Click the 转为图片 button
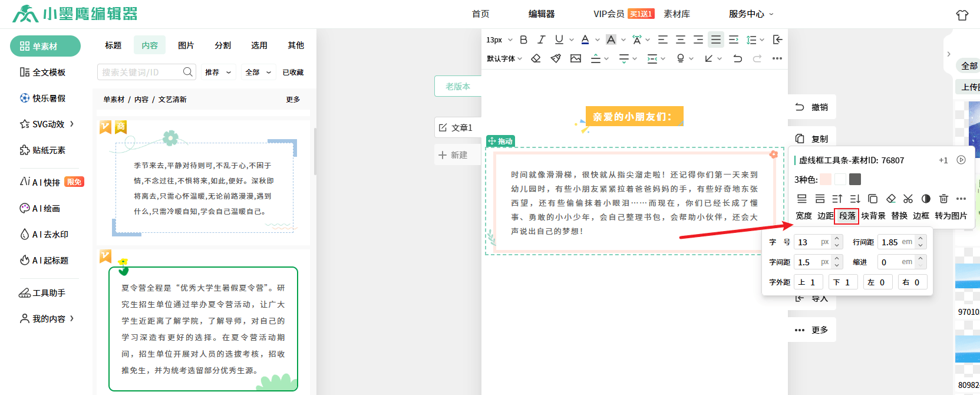980x395 pixels. point(951,216)
